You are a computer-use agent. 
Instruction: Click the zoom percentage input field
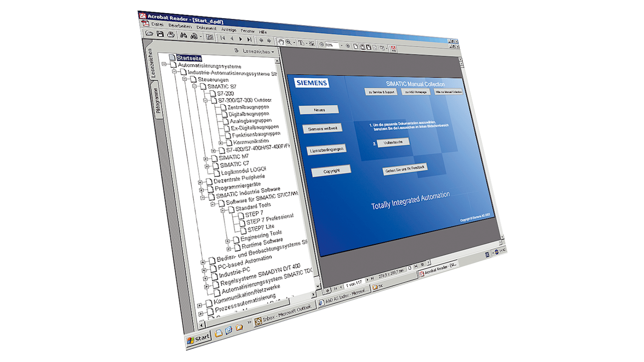coord(332,45)
